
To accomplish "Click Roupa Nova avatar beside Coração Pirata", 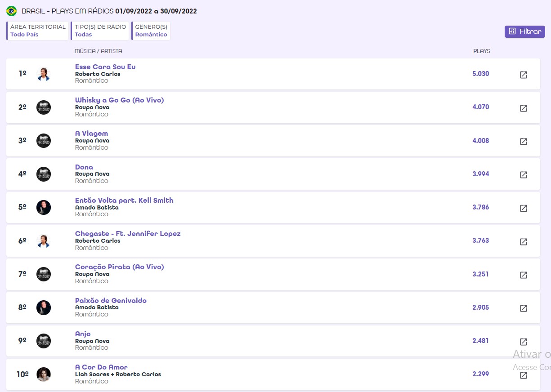I will pos(44,274).
